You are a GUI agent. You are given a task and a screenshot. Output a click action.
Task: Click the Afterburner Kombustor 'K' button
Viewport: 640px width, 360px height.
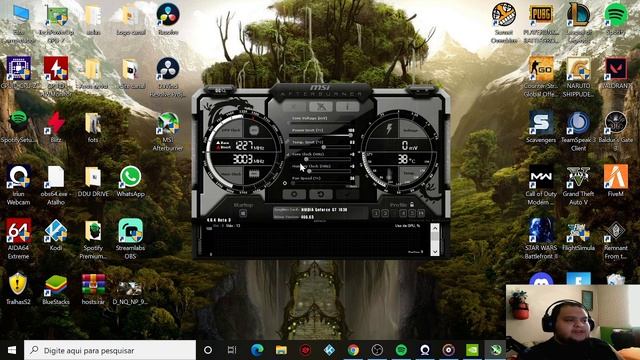(294, 107)
